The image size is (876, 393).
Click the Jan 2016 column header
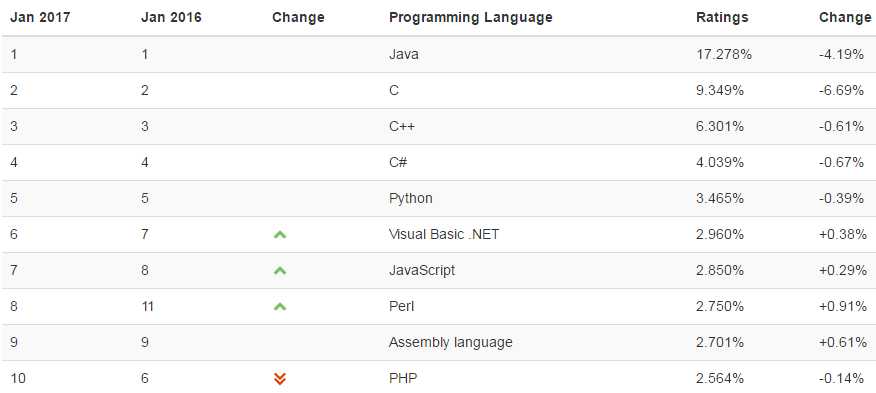(x=171, y=17)
